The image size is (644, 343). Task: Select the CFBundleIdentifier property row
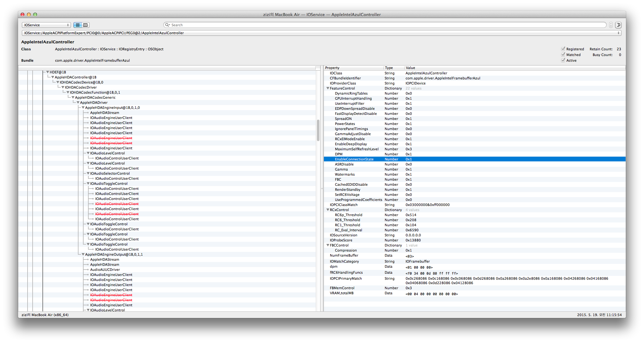tap(475, 78)
